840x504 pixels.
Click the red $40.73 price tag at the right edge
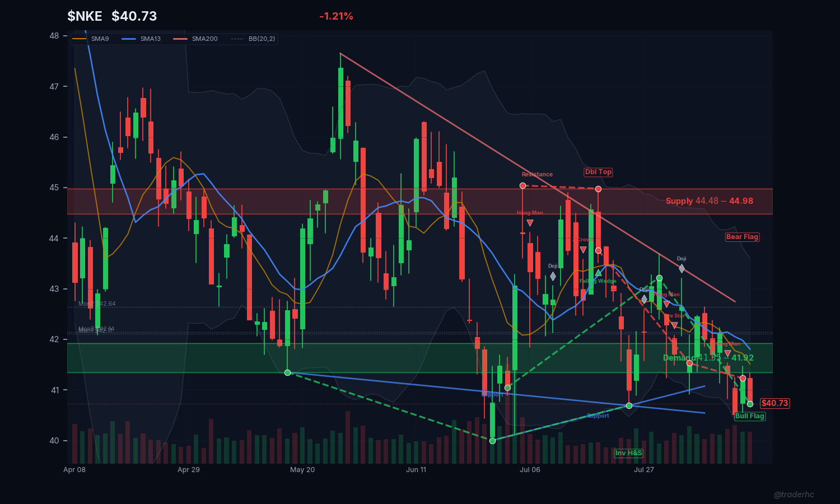coord(774,403)
